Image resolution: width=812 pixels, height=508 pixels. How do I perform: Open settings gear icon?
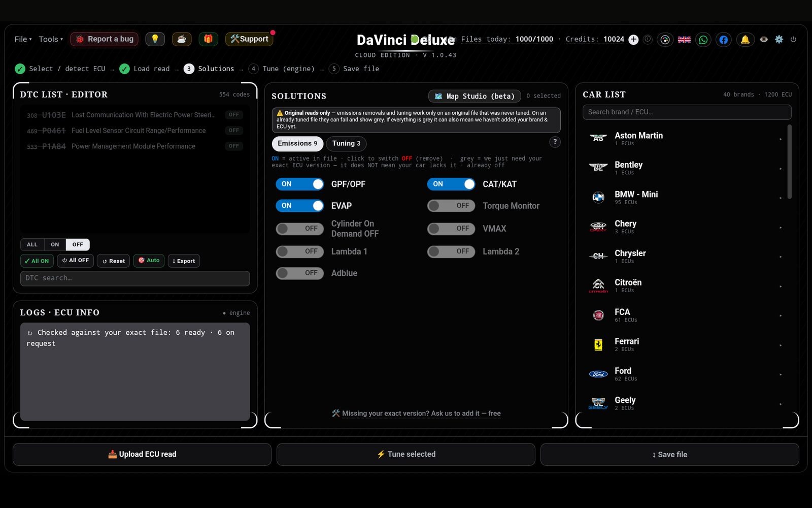tap(779, 39)
